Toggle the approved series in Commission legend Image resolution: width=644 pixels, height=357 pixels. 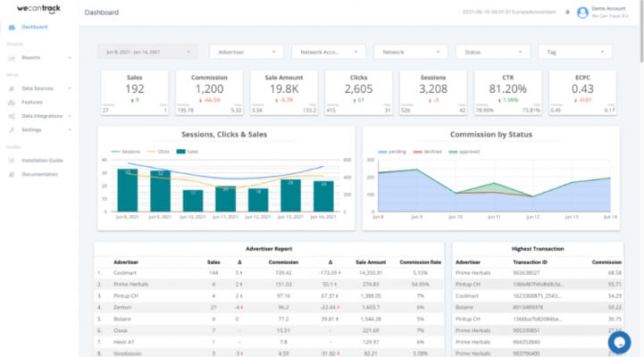pyautogui.click(x=464, y=152)
